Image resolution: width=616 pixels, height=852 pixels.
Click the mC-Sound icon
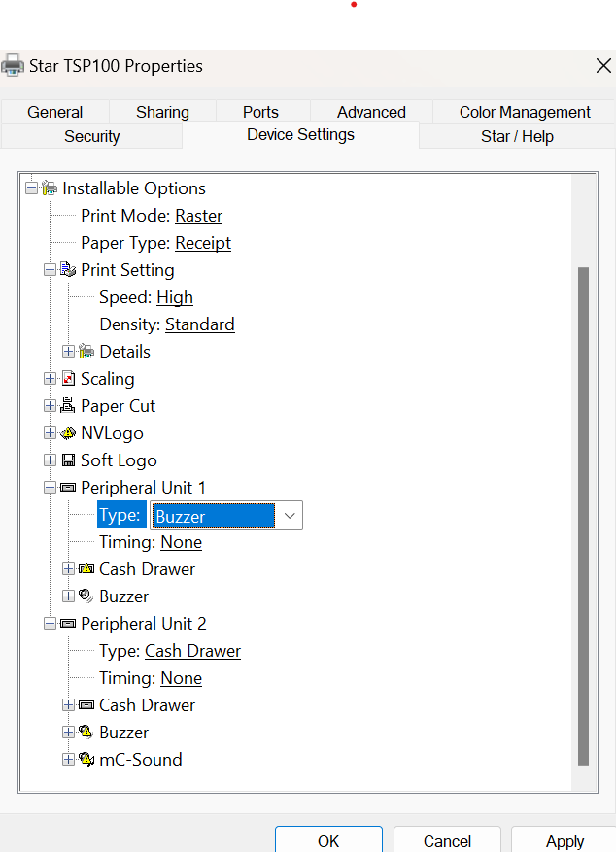[x=86, y=759]
